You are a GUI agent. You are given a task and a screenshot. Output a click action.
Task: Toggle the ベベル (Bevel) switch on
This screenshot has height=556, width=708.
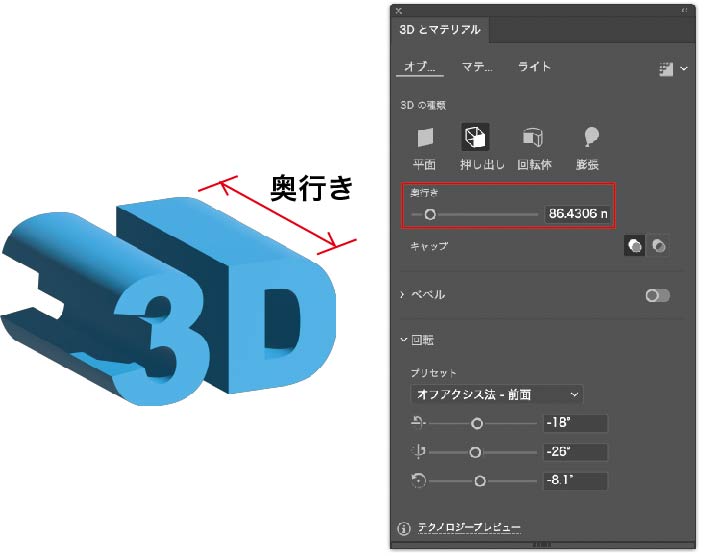click(x=657, y=295)
